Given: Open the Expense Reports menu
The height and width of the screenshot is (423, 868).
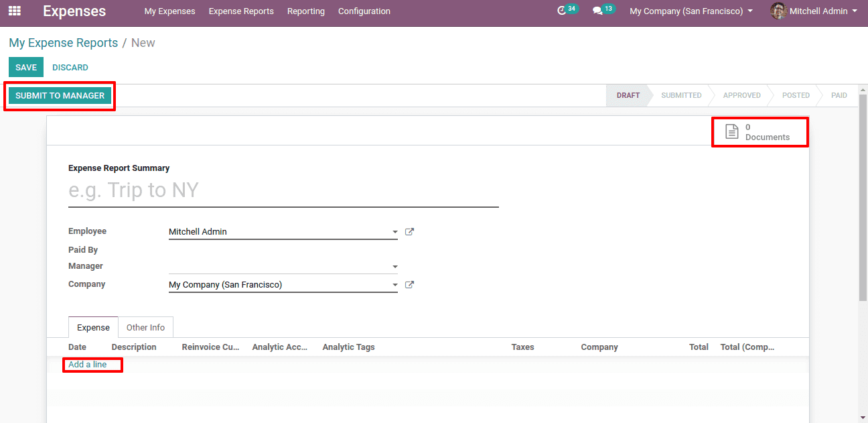Looking at the screenshot, I should [x=241, y=11].
